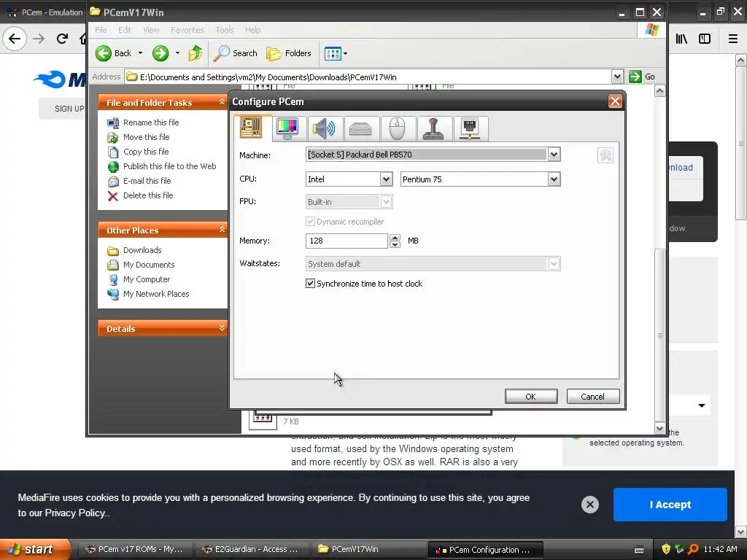Open the Forward history dropdown arrow
Screen dimensions: 747x560
pos(177,53)
